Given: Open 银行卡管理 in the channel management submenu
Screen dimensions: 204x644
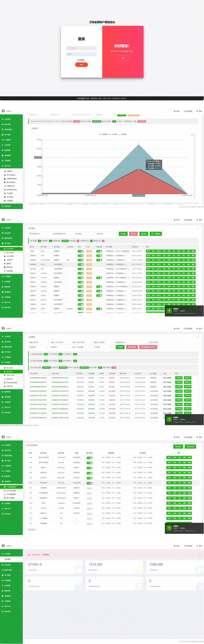Looking at the screenshot, I should (x=10, y=498).
